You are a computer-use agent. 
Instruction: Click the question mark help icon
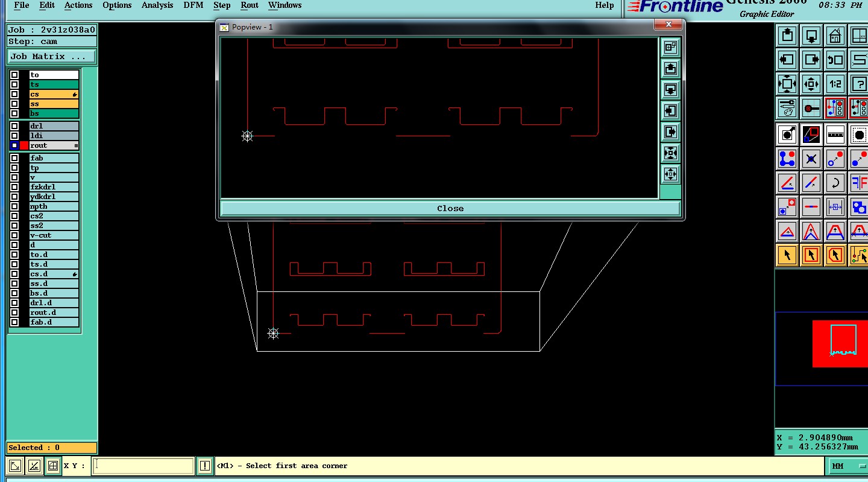859,84
